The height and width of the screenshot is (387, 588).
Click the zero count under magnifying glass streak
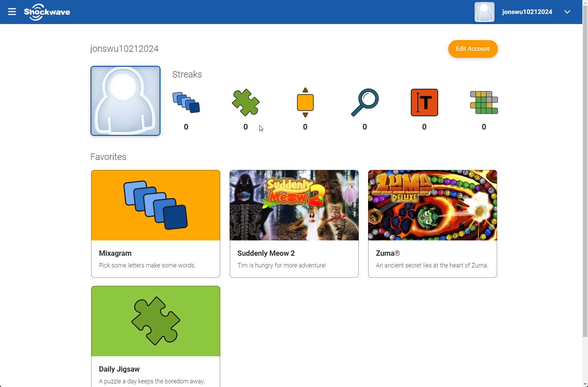(365, 127)
